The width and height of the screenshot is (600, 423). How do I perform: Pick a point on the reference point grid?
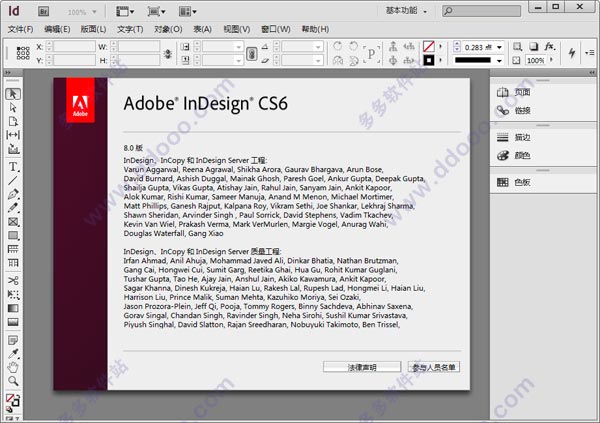point(23,53)
